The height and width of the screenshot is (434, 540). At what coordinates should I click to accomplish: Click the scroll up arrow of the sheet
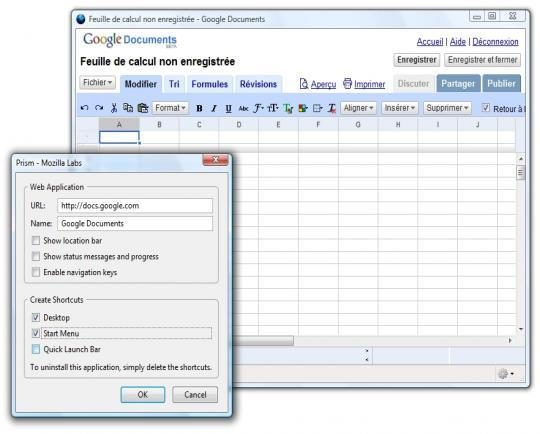pos(521,159)
